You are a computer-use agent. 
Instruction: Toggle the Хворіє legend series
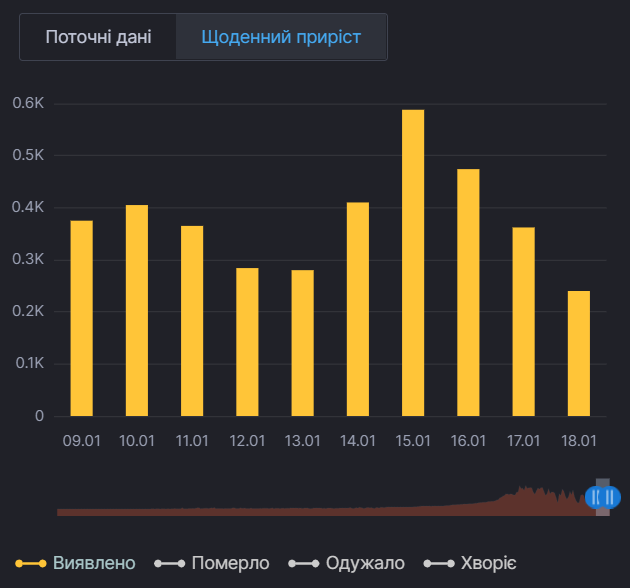tap(489, 563)
